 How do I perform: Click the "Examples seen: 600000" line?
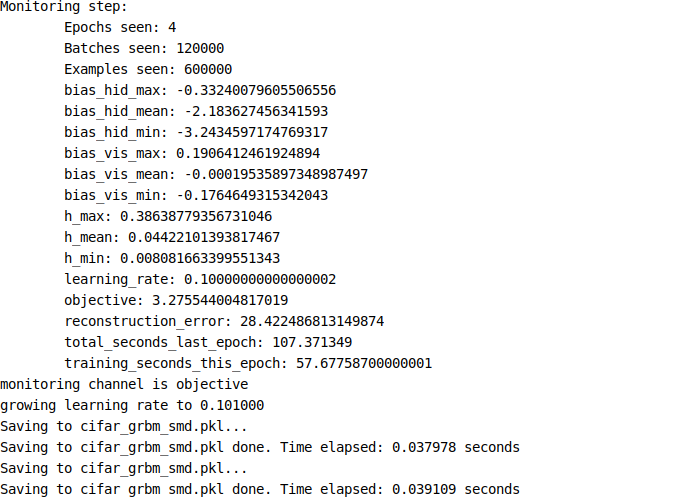tap(148, 69)
